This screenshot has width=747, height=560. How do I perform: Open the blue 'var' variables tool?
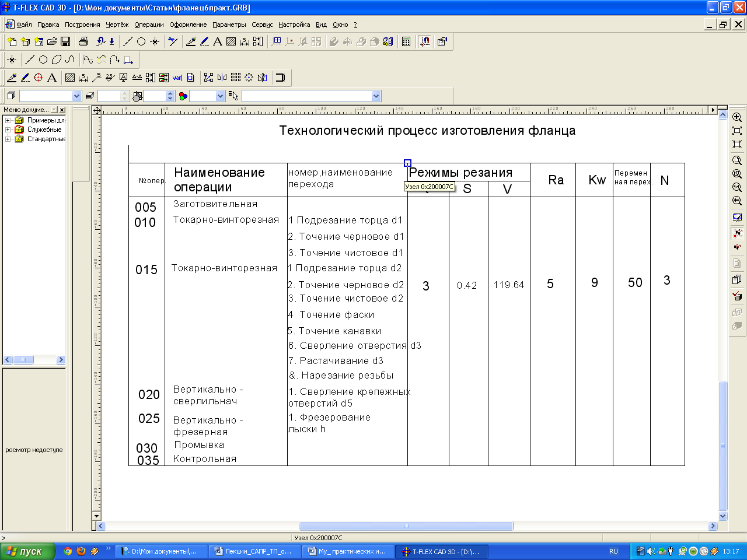(177, 78)
